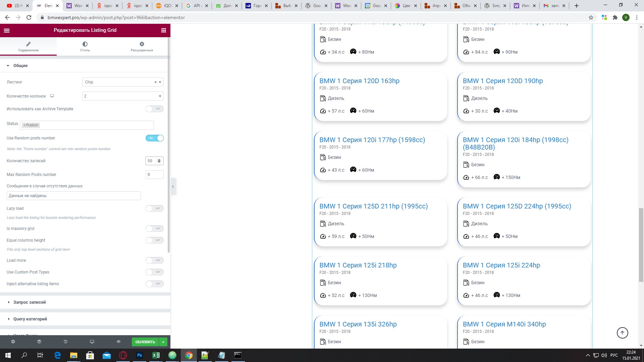This screenshot has width=644, height=362.
Task: Open Photoshop from the taskbar
Action: (140, 355)
